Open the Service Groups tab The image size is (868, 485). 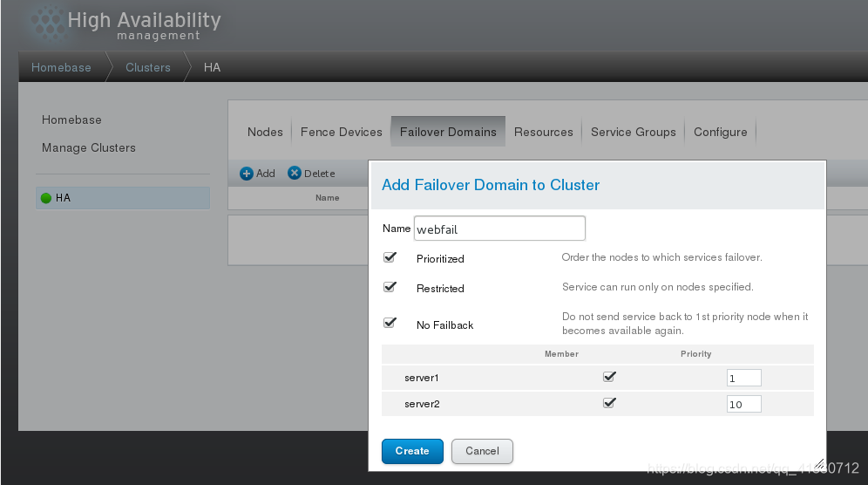(x=634, y=132)
